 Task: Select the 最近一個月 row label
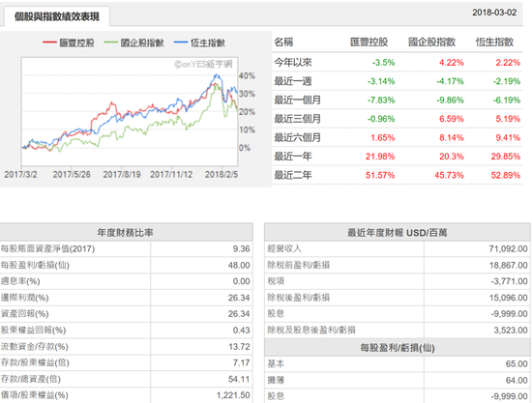tap(298, 100)
